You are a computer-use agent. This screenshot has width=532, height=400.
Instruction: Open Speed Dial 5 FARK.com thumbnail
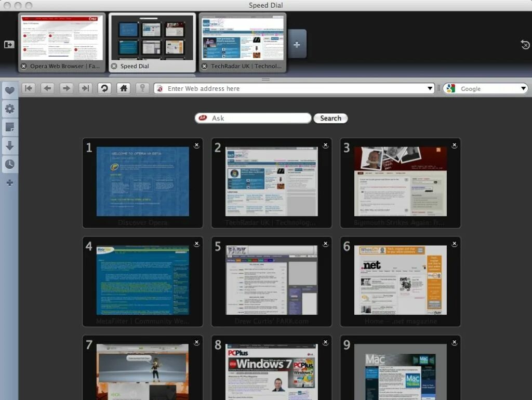tap(271, 280)
